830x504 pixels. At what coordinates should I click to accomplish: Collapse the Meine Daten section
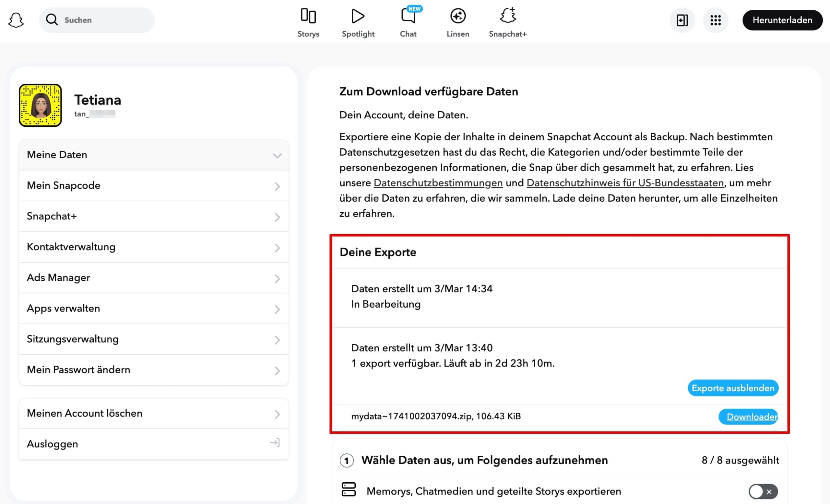pos(154,155)
